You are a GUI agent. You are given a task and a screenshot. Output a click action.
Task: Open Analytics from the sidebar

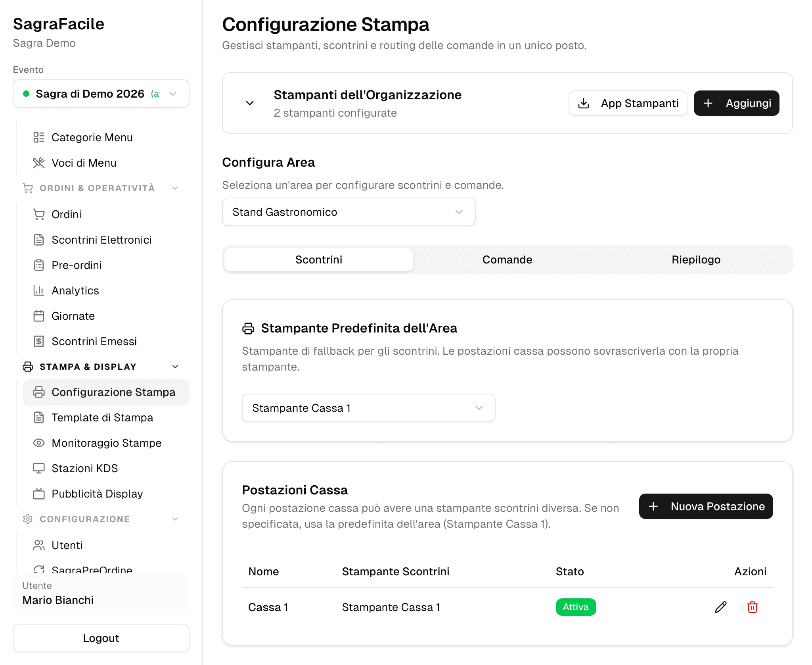click(x=106, y=290)
